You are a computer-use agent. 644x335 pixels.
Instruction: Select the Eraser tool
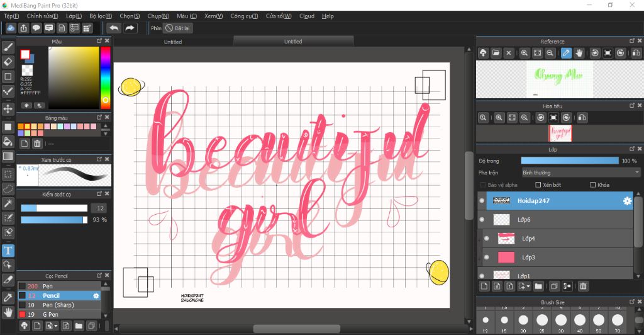click(8, 62)
